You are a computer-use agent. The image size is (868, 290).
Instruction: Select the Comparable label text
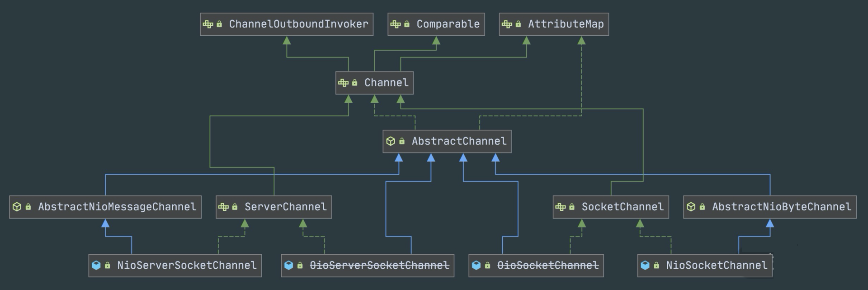pyautogui.click(x=448, y=24)
